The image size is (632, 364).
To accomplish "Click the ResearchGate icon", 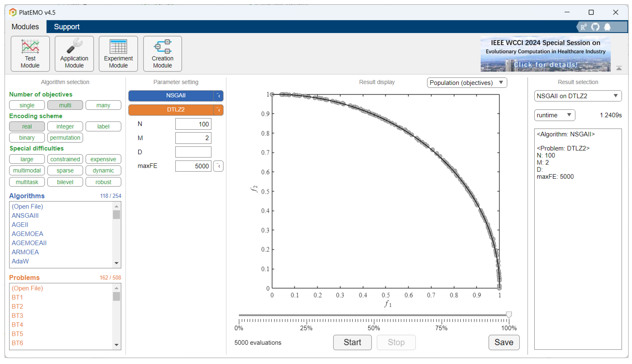I will click(583, 27).
